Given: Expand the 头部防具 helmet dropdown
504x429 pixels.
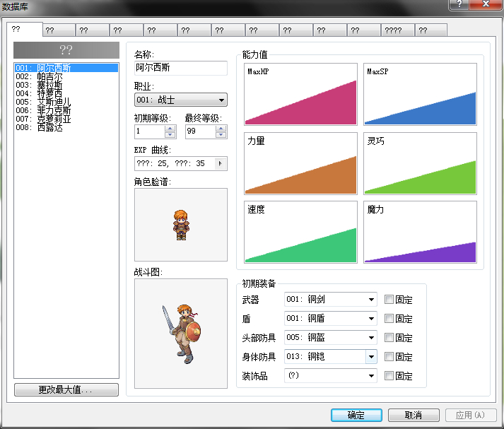Looking at the screenshot, I should 371,338.
